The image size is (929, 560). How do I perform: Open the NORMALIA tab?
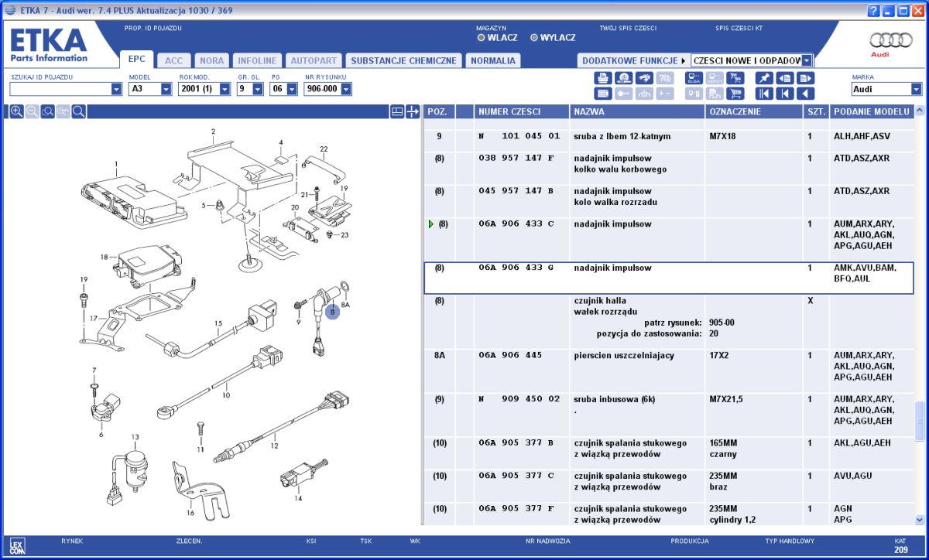(x=492, y=60)
